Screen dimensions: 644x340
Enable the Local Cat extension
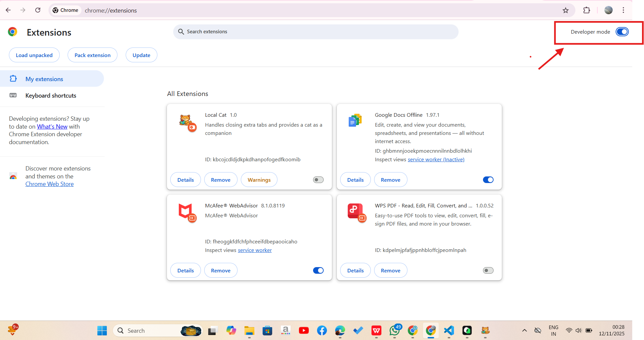(x=318, y=180)
